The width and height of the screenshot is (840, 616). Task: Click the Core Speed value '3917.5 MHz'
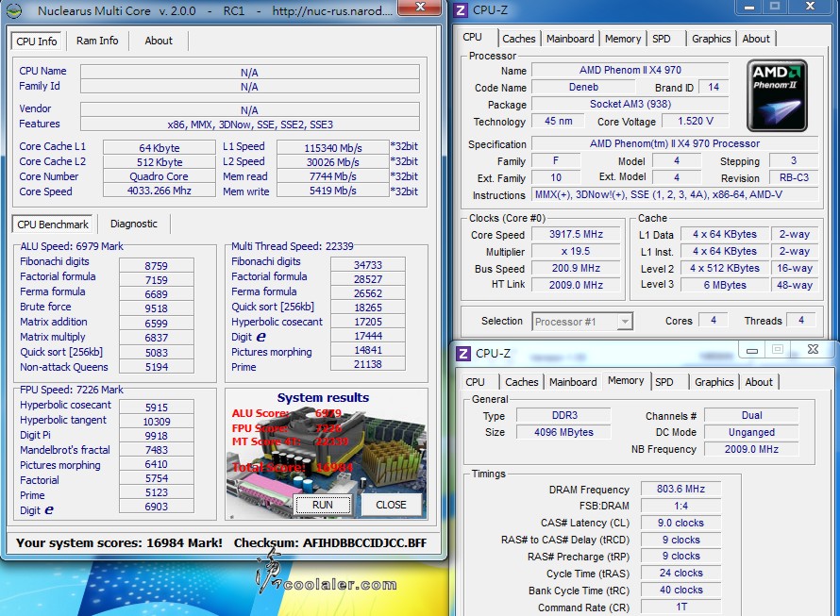[x=576, y=235]
